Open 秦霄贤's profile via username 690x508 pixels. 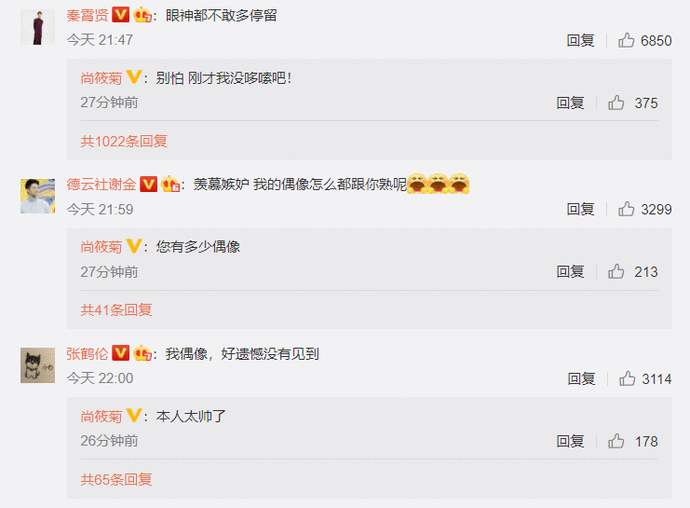pyautogui.click(x=87, y=15)
